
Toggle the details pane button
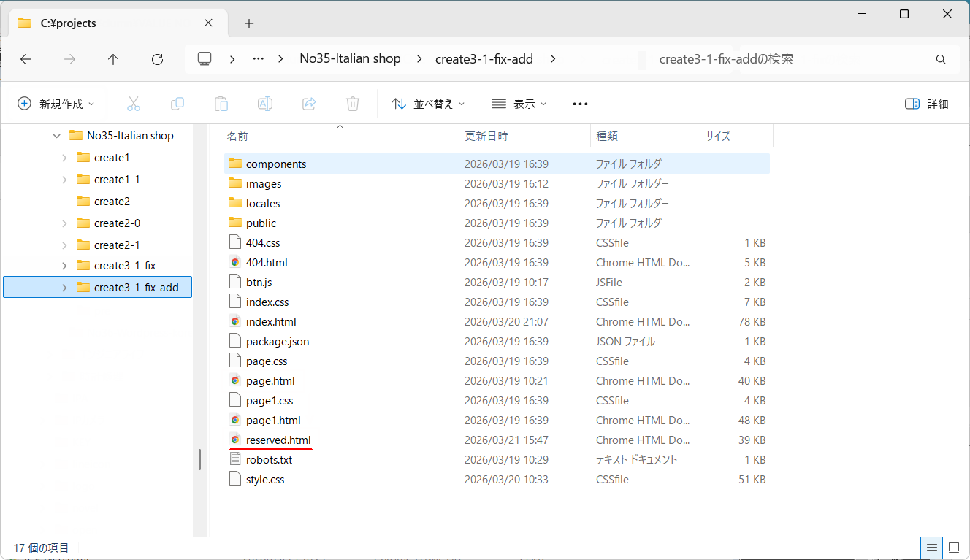pos(926,104)
